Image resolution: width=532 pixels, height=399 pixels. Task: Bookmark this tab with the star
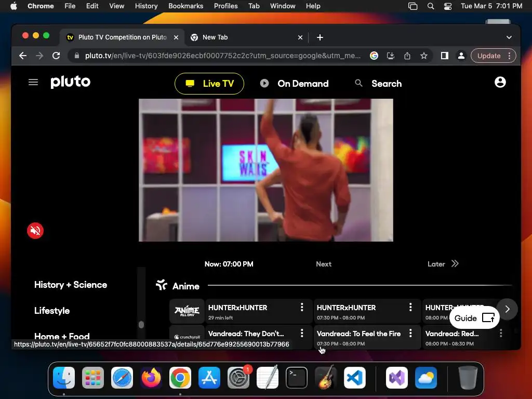click(424, 56)
